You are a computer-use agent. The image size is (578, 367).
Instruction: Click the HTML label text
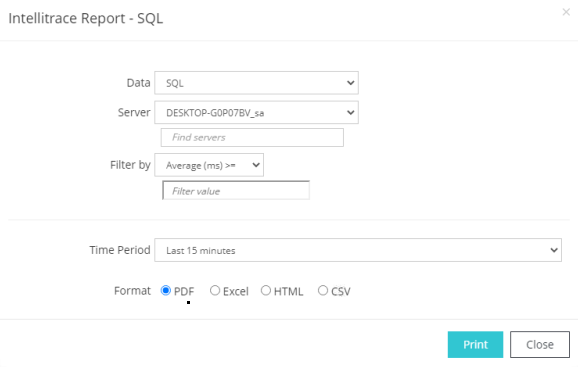click(288, 291)
